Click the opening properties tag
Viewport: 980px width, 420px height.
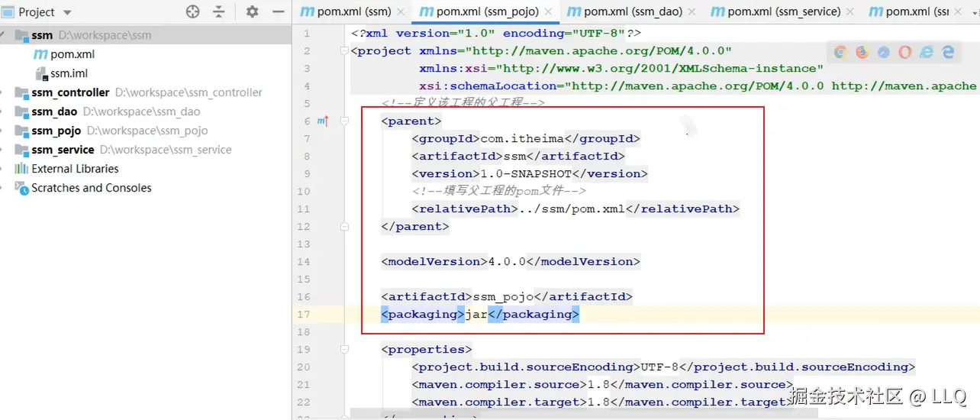[427, 349]
